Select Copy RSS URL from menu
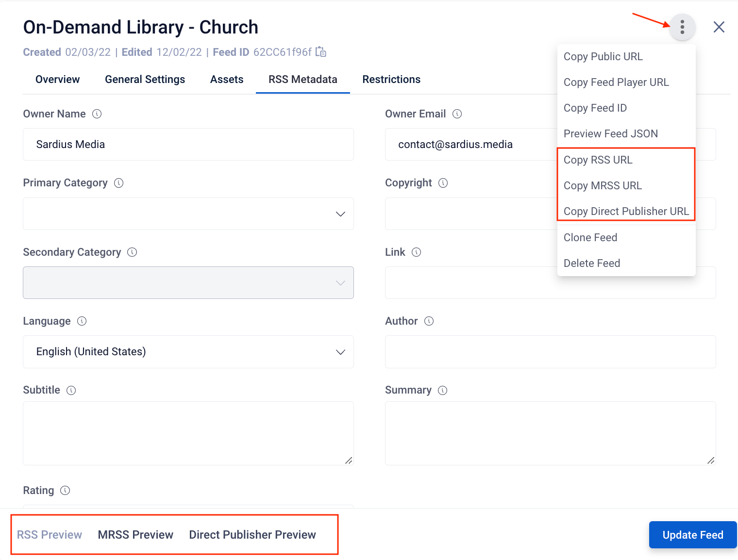Viewport: 738px width, 560px height. click(x=598, y=160)
